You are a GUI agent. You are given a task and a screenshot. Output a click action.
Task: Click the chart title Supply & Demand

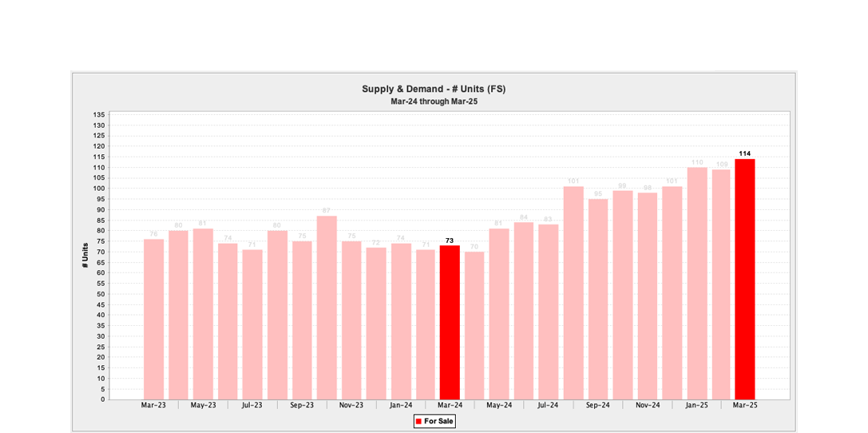tap(434, 89)
